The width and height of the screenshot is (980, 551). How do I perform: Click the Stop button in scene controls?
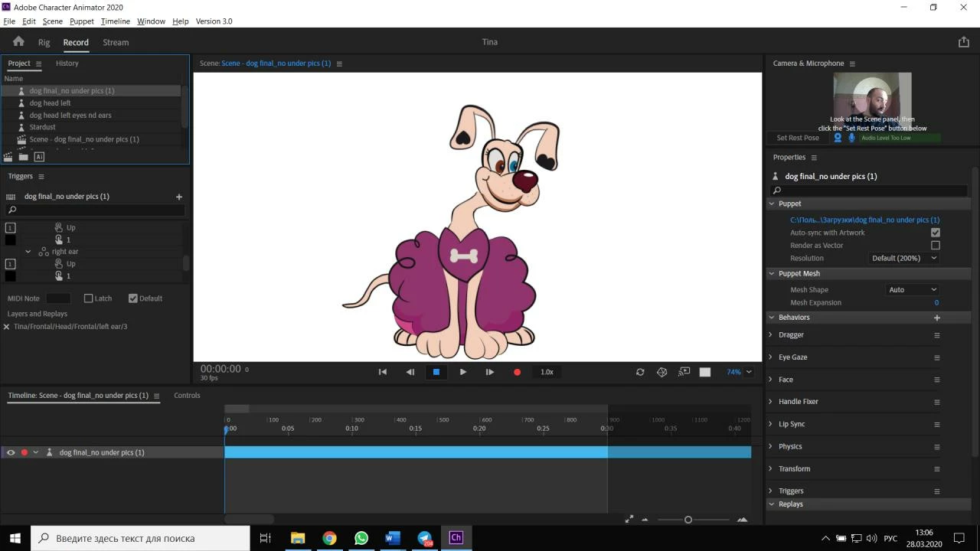pos(436,372)
